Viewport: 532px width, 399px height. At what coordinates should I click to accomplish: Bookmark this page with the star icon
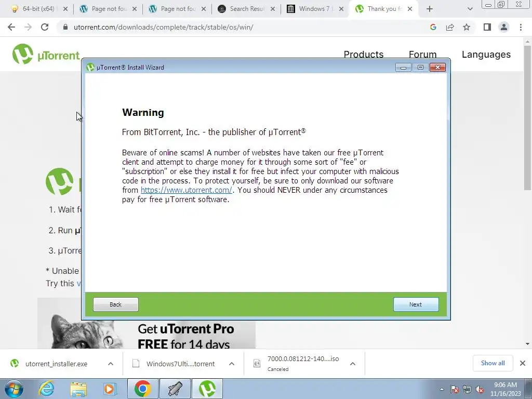click(467, 27)
